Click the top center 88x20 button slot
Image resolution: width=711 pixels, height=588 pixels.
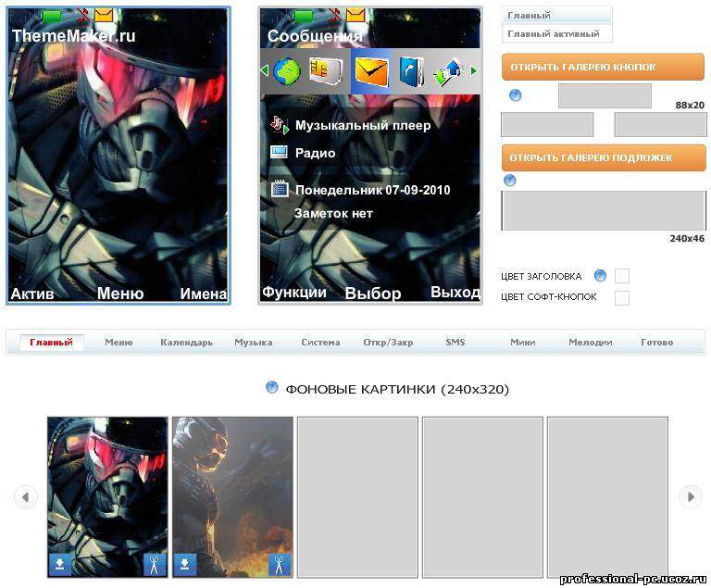(605, 95)
